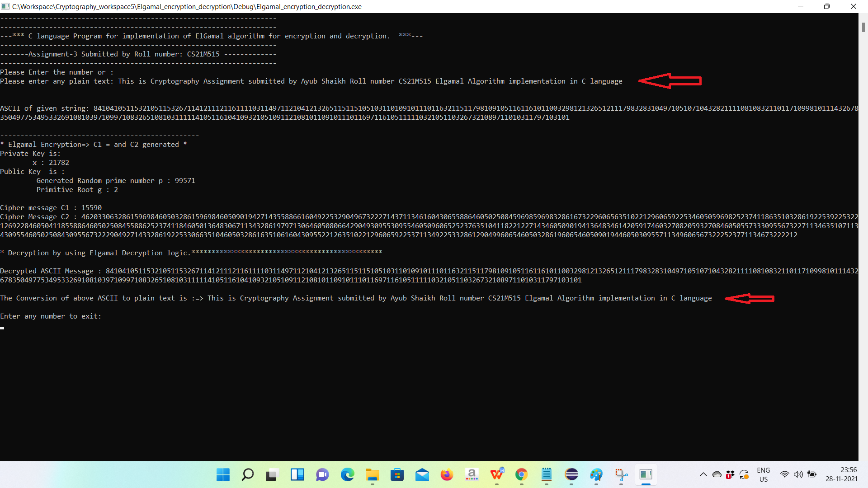The width and height of the screenshot is (868, 488).
Task: Open File Explorer from the taskbar
Action: tap(372, 475)
